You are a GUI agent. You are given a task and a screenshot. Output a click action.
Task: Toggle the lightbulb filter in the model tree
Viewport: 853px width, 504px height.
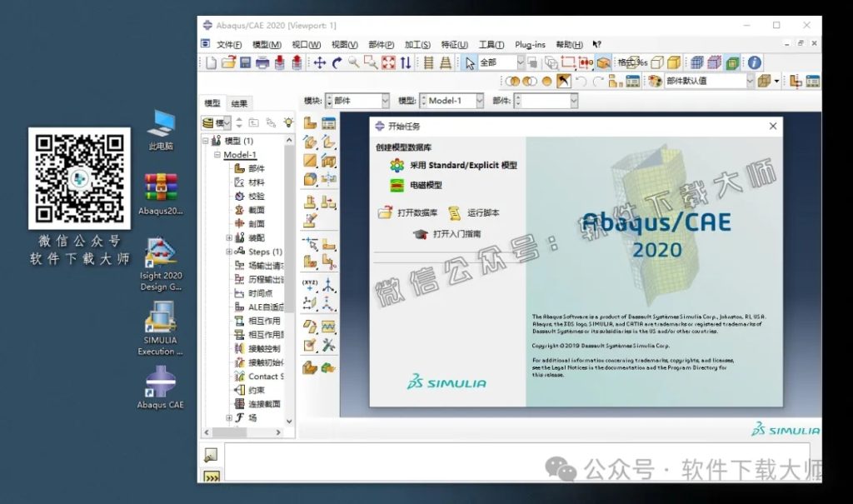click(x=289, y=122)
